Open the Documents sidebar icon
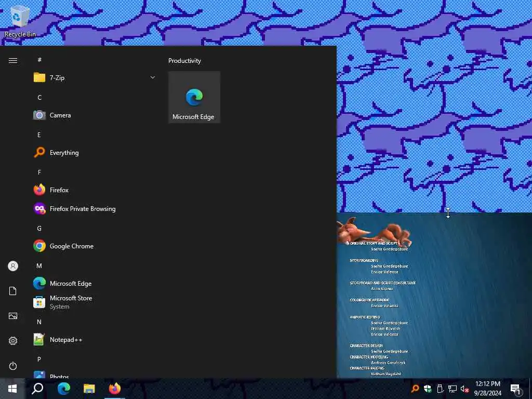The height and width of the screenshot is (399, 532). click(x=13, y=291)
